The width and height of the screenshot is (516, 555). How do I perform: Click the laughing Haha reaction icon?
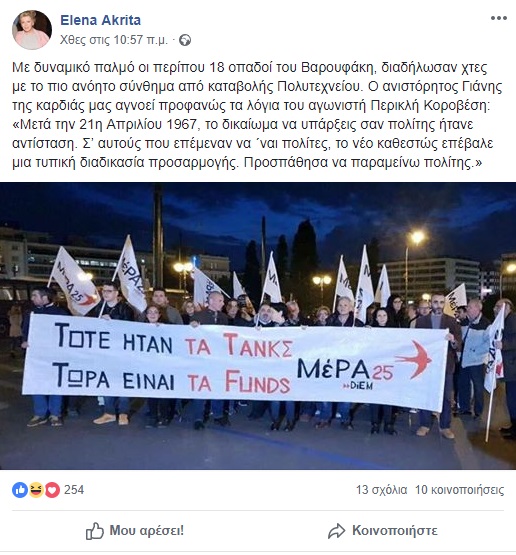coord(36,490)
